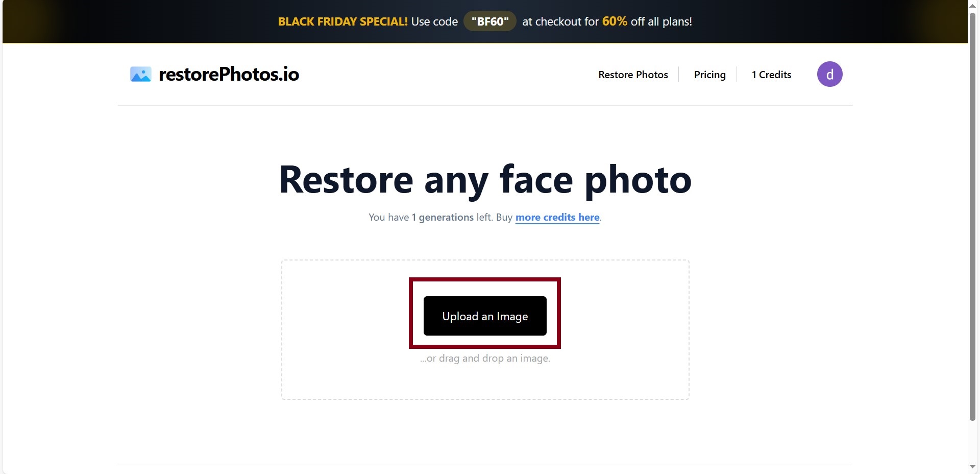Screen dimensions: 980x474
Task: Follow the "more credits here" link
Action: [557, 217]
